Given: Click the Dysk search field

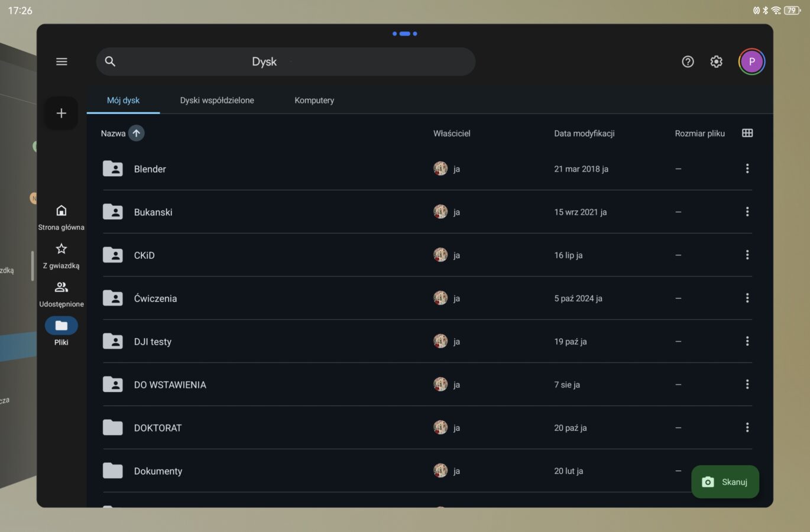Looking at the screenshot, I should pyautogui.click(x=286, y=61).
